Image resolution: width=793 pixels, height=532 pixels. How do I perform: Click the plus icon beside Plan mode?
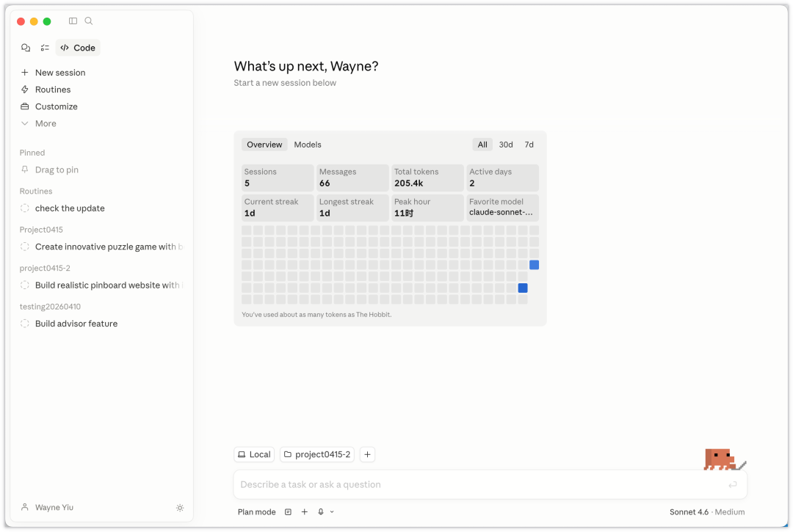[305, 512]
